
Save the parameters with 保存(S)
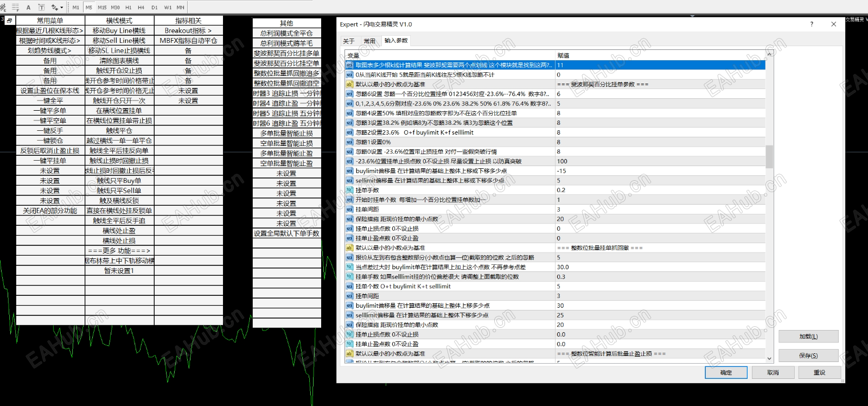tap(808, 356)
